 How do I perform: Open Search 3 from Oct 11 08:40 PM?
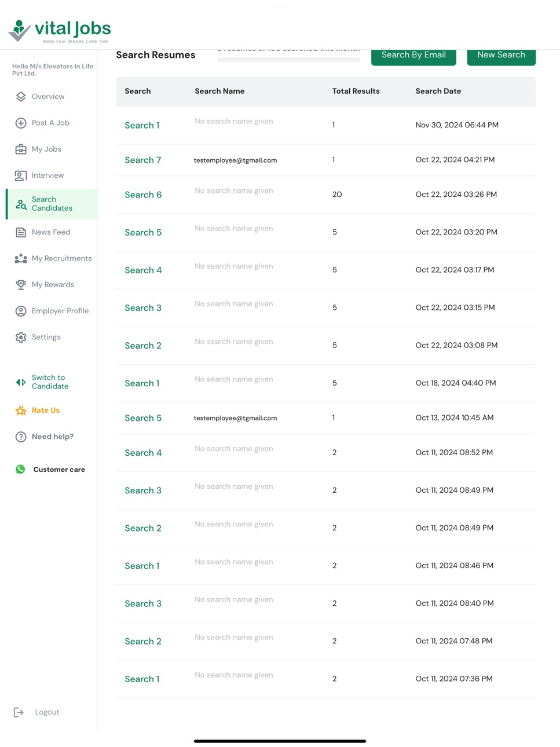(x=143, y=603)
